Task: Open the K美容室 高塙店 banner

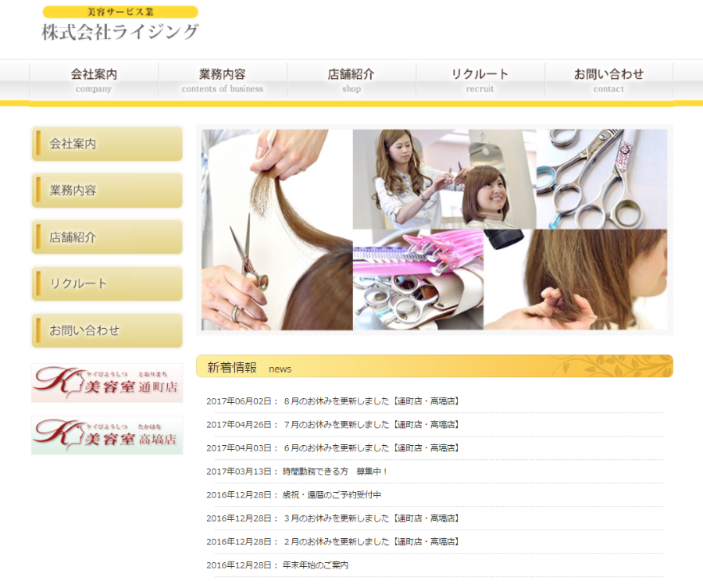Action: (x=107, y=435)
